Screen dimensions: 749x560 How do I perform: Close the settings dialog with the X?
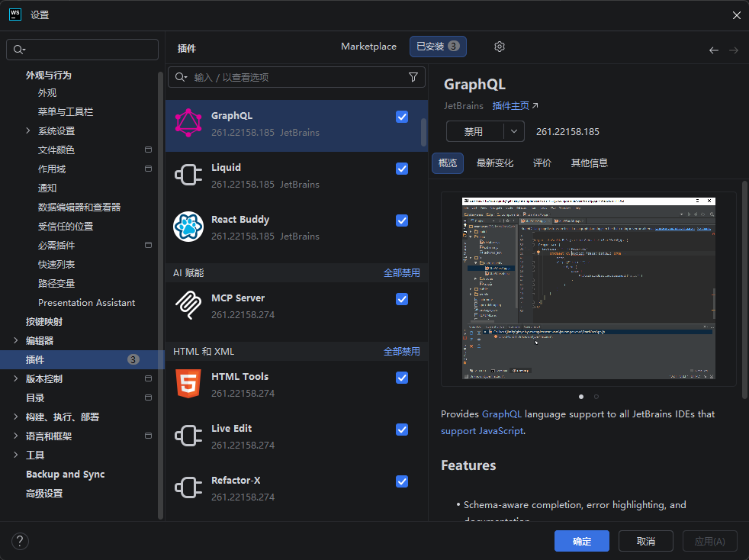[736, 15]
